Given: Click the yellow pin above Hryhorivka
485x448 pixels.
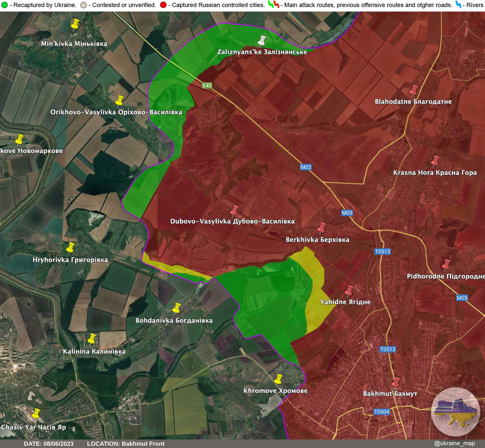Looking at the screenshot, I should tap(70, 248).
